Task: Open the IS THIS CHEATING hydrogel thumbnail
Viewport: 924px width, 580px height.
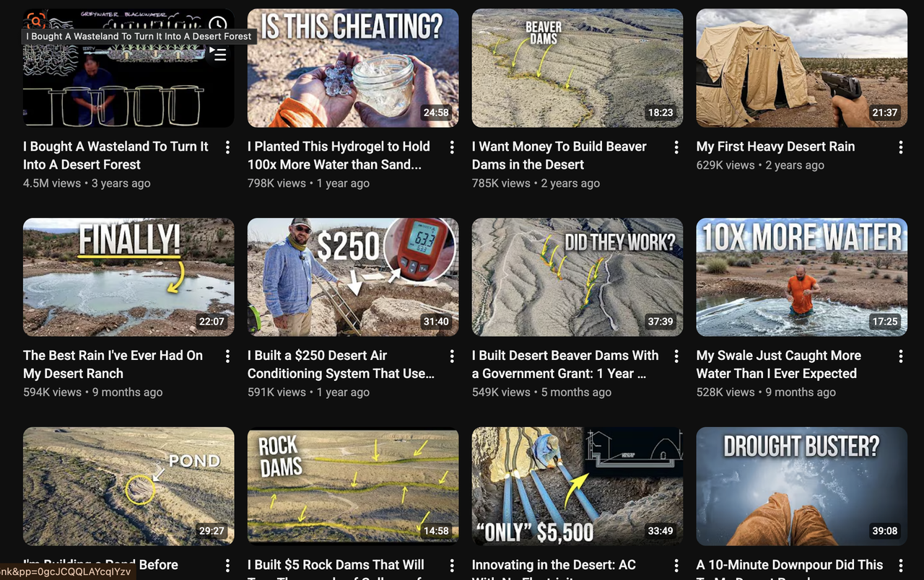Action: click(x=353, y=68)
